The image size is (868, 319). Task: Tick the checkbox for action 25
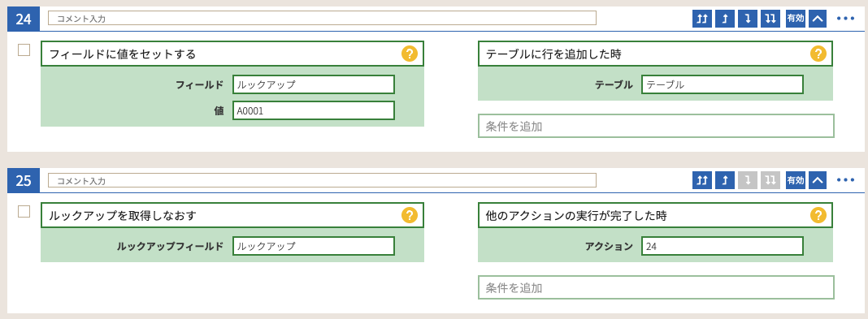click(x=24, y=212)
